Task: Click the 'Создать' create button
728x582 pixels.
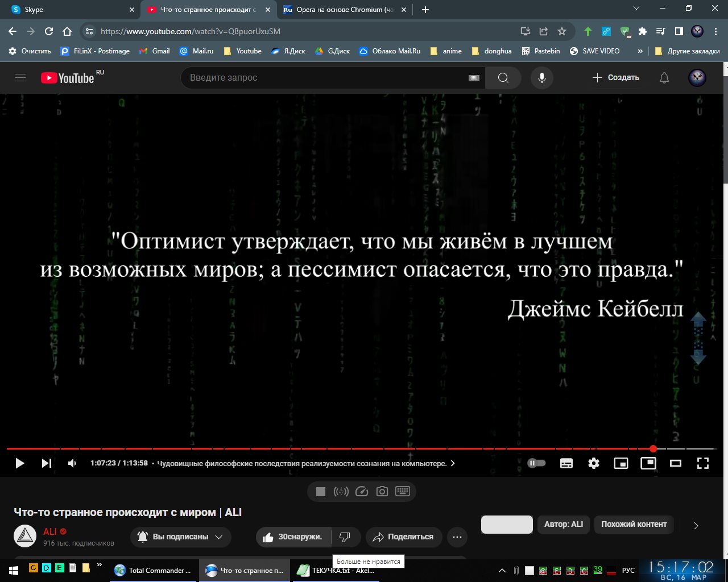Action: pos(615,78)
